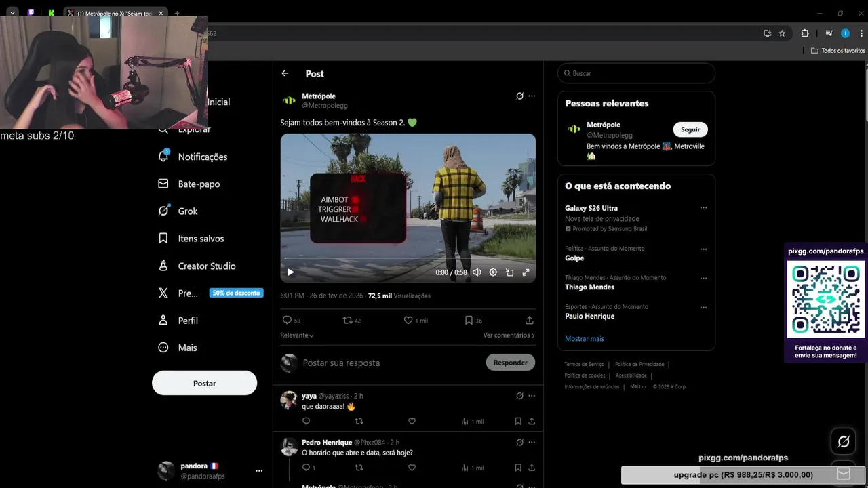Open Grok icon on Metrópole post header
868x488 pixels.
pos(519,96)
